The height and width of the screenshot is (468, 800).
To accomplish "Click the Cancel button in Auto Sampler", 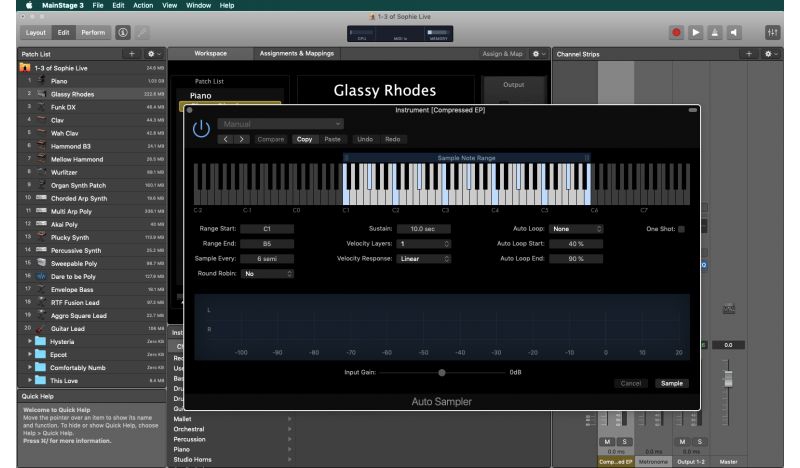I will [631, 383].
